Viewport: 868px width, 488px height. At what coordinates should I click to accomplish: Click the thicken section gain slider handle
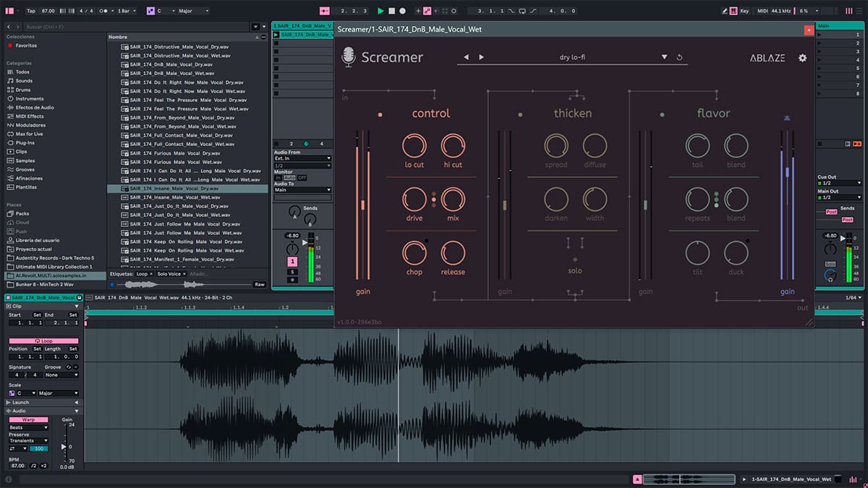[x=505, y=205]
